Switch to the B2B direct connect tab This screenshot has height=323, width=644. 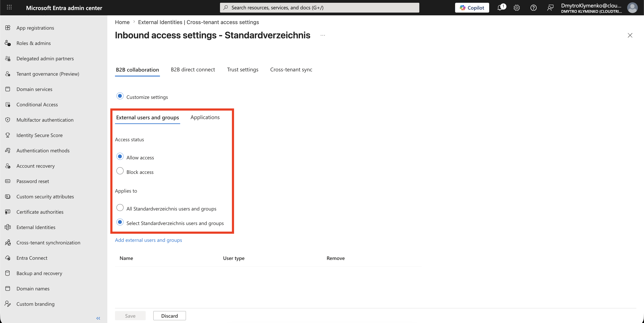[193, 69]
